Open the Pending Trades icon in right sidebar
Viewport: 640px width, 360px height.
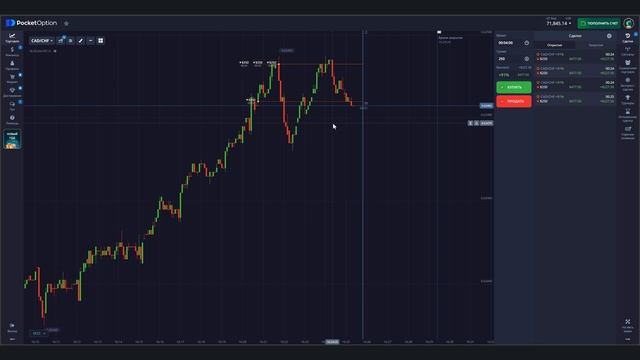tap(628, 115)
